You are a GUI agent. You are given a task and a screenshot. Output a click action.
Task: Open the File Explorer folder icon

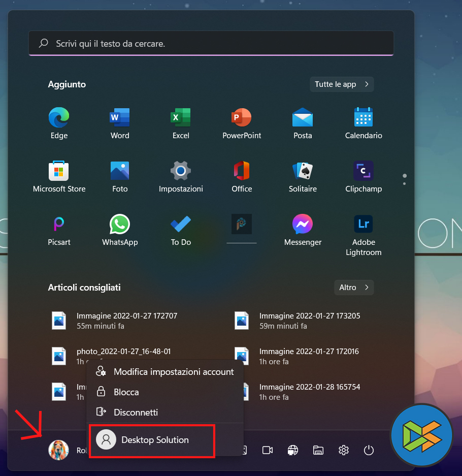[x=318, y=450]
